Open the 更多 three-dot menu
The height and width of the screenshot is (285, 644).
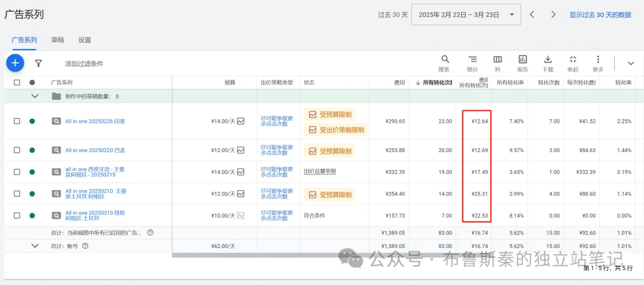click(598, 60)
